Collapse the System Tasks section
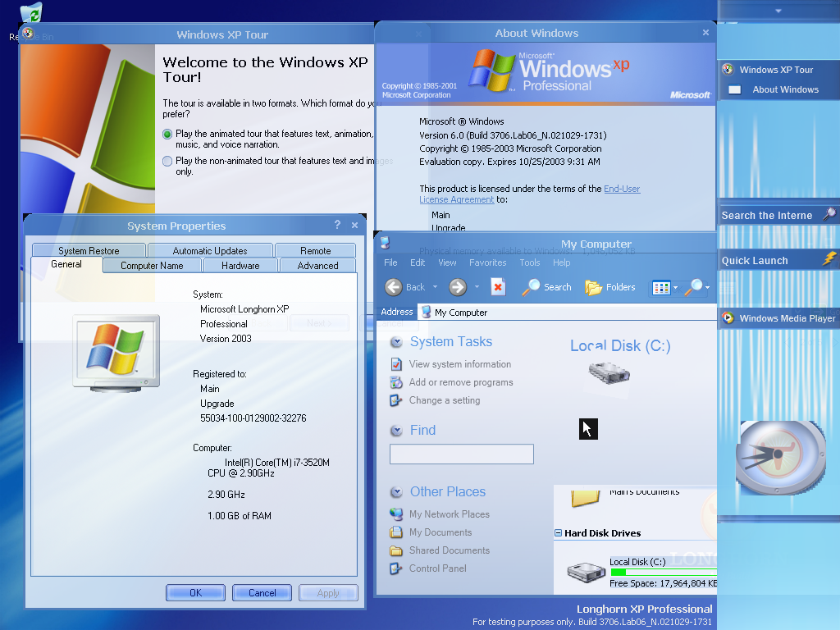 coord(396,342)
